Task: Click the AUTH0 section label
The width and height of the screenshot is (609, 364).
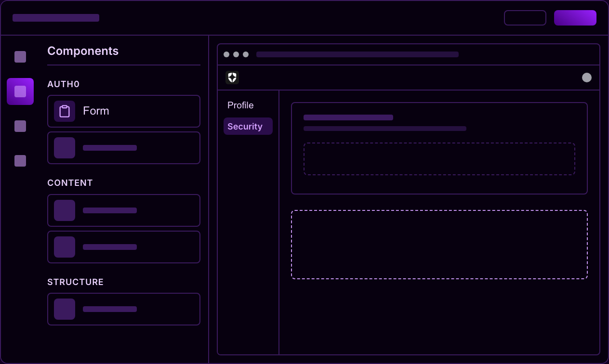Action: pos(64,84)
